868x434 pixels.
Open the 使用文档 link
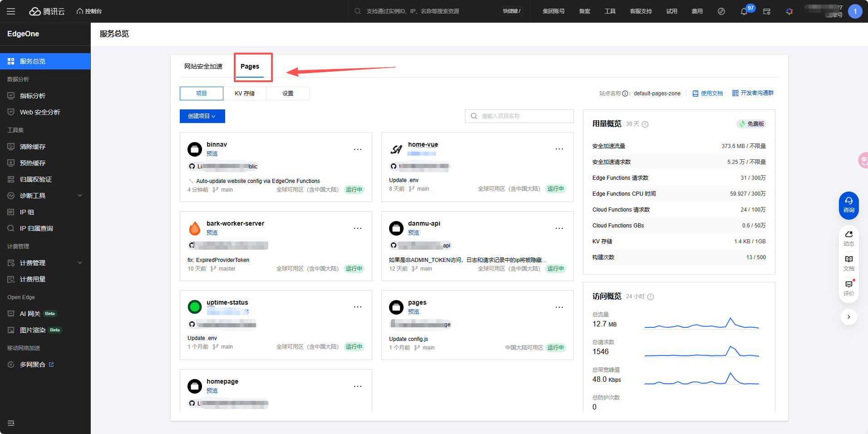tap(708, 94)
